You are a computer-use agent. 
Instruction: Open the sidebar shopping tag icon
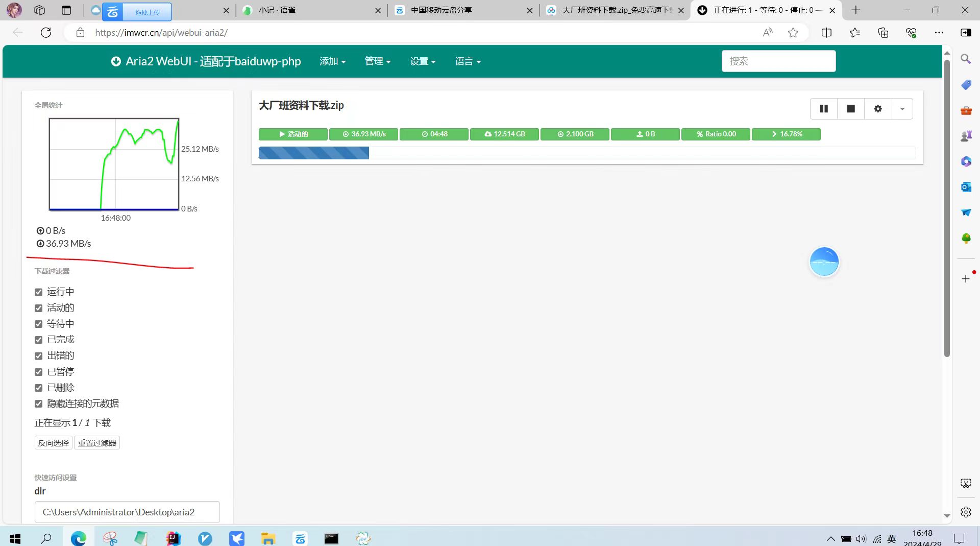click(966, 85)
